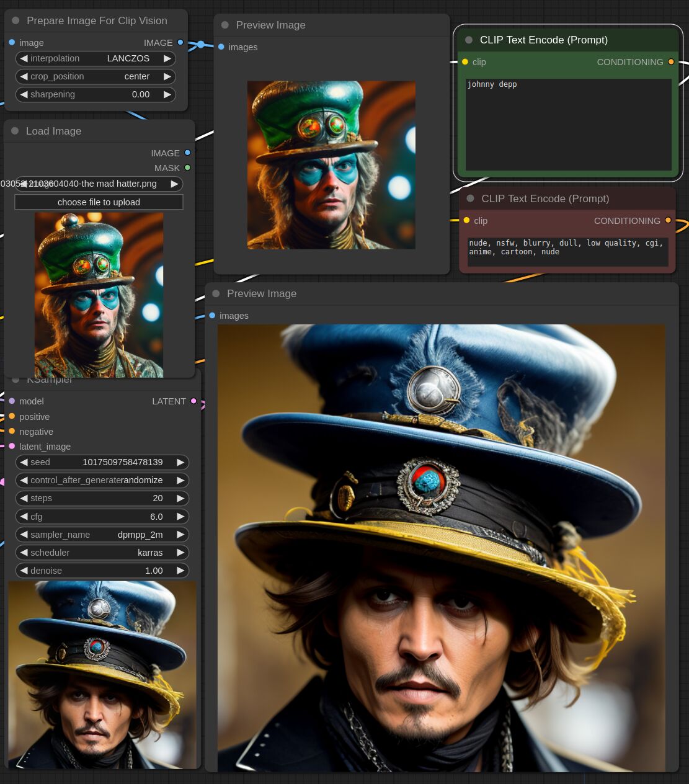Edit the denoise 1.00 value
The image size is (689, 784).
pos(102,570)
